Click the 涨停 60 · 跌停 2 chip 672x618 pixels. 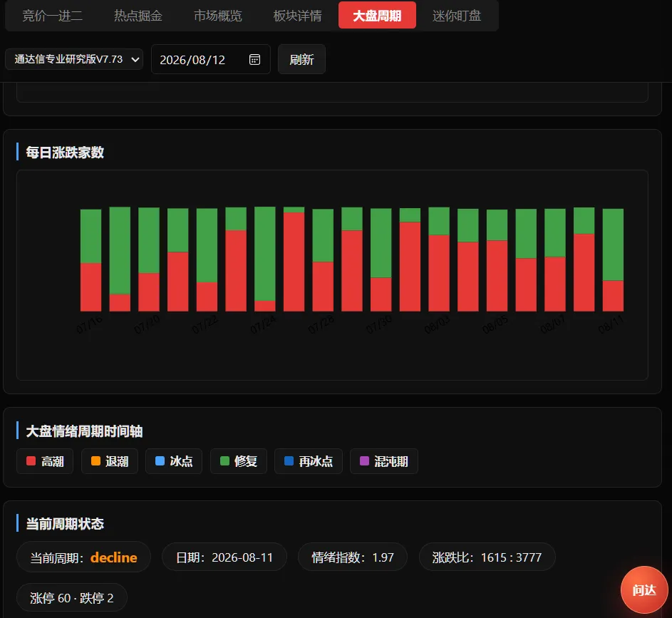[72, 597]
